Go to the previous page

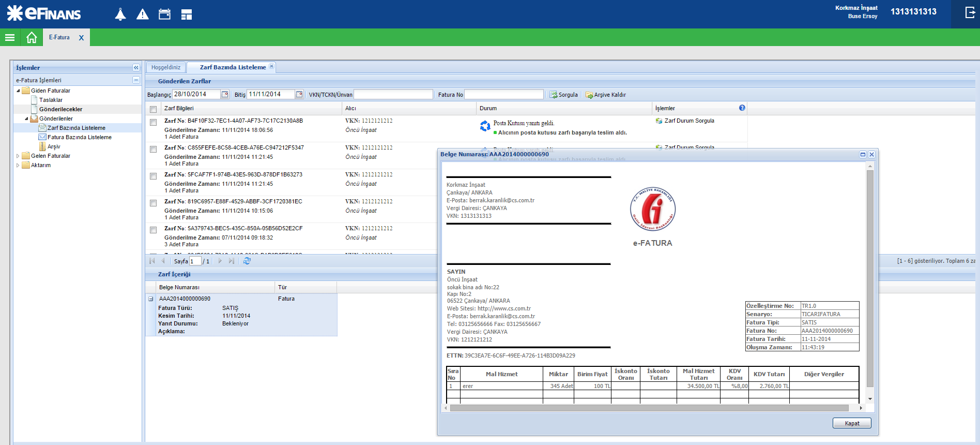pos(163,261)
